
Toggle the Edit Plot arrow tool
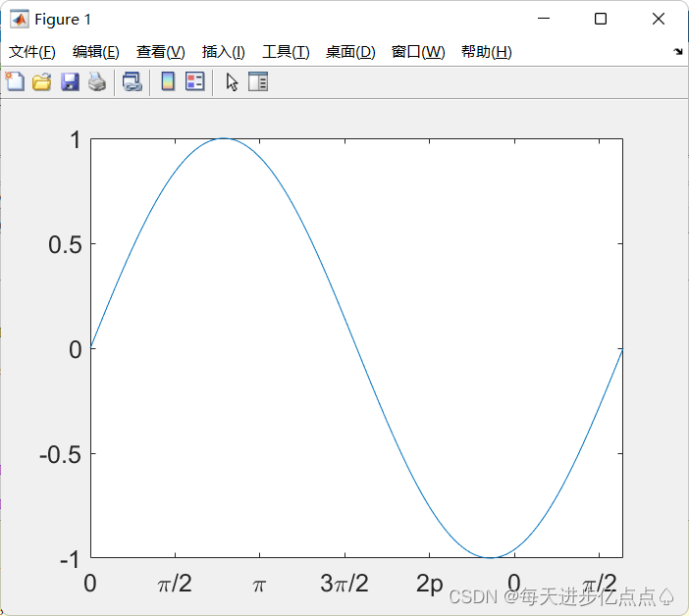[232, 82]
